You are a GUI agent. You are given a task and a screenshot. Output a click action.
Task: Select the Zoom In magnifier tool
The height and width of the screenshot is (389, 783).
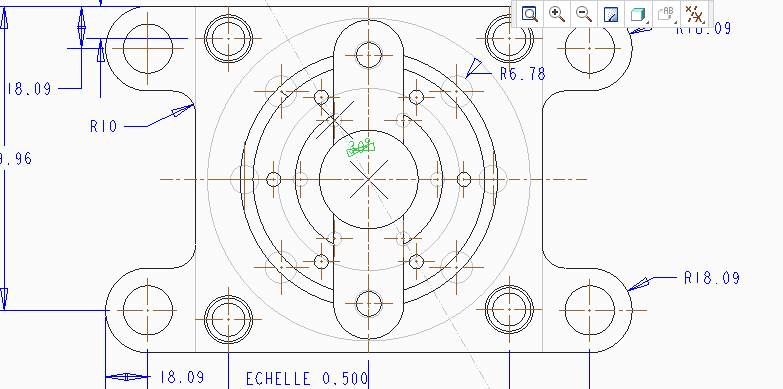pyautogui.click(x=557, y=14)
